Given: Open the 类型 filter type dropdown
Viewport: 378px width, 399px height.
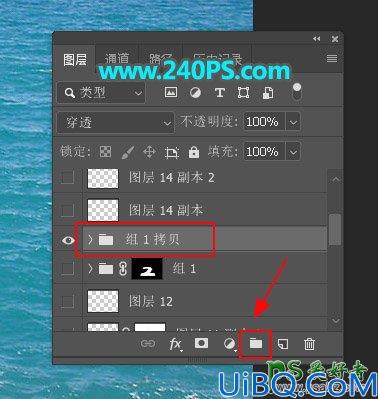Looking at the screenshot, I should click(101, 93).
